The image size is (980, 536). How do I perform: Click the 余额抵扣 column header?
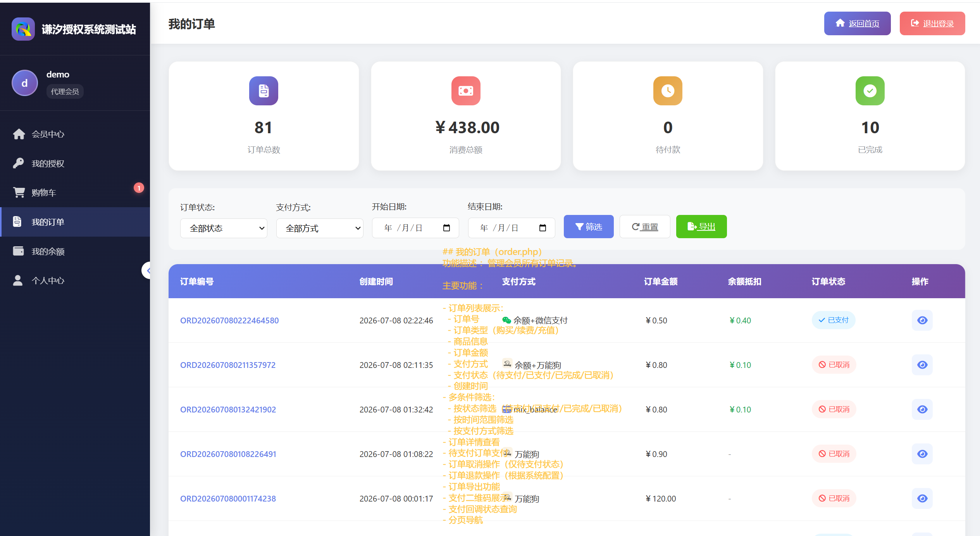click(744, 282)
